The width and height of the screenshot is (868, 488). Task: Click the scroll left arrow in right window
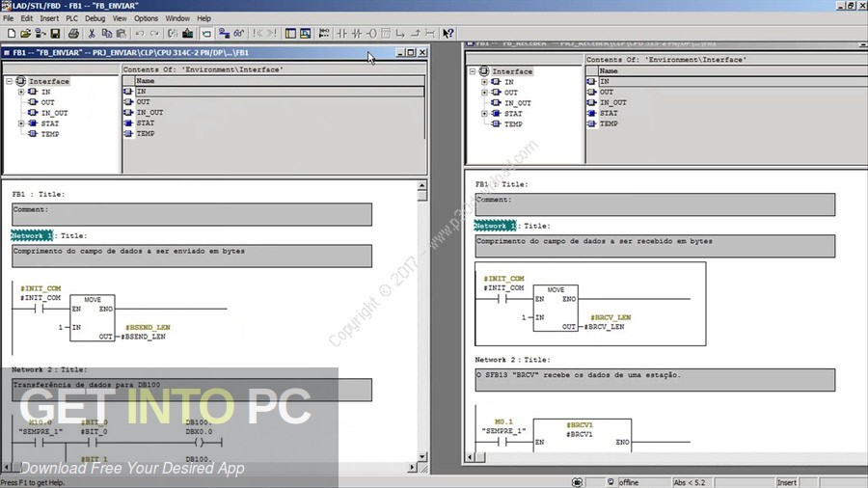470,457
